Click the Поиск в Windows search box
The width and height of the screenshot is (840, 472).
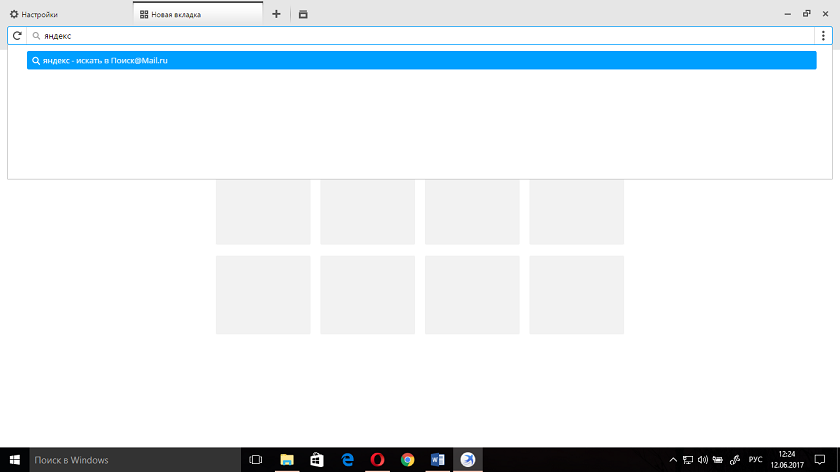point(135,460)
